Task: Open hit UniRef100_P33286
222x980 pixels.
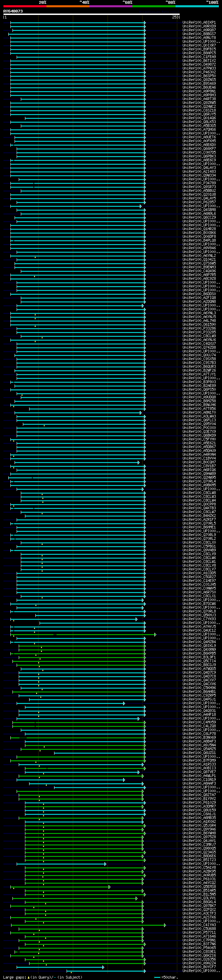Action: click(x=199, y=328)
